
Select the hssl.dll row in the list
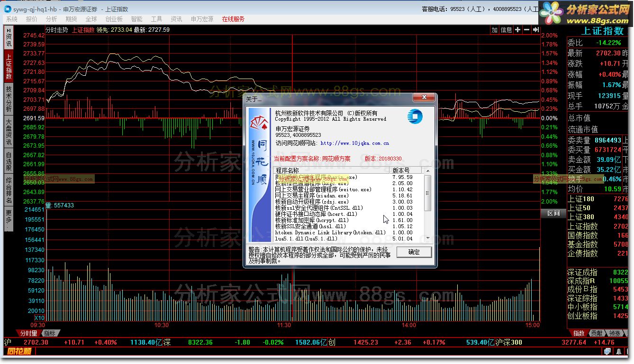pyautogui.click(x=348, y=226)
